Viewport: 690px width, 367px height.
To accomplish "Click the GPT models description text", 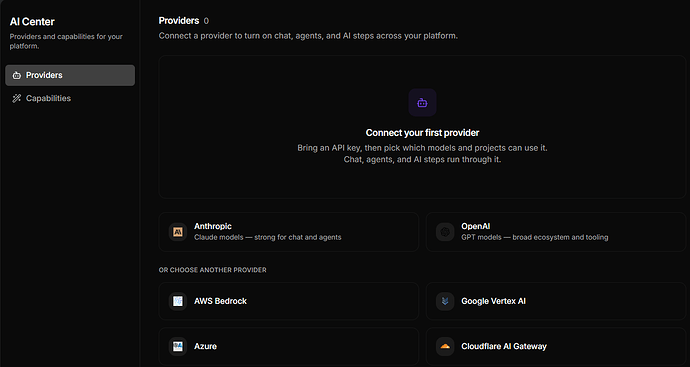I will (x=535, y=237).
